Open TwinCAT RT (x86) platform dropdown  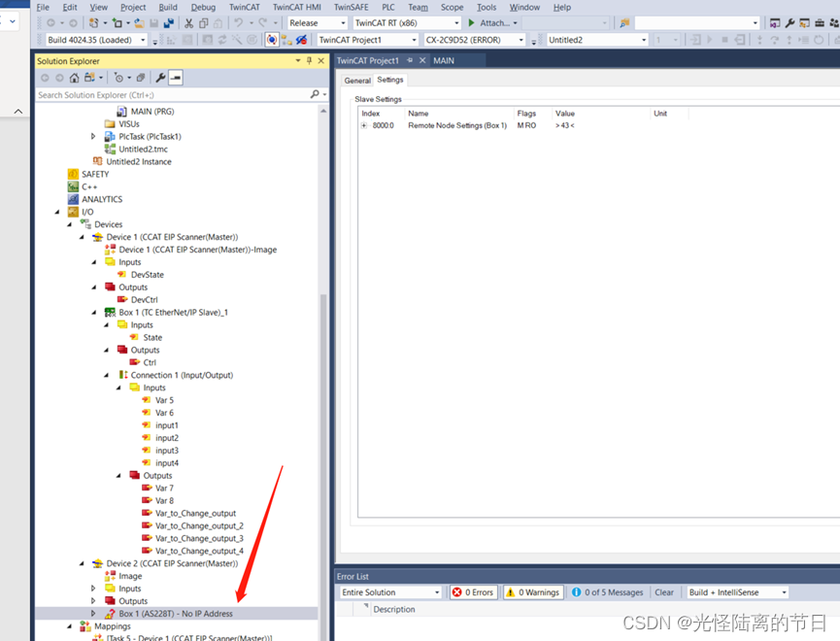[x=456, y=23]
